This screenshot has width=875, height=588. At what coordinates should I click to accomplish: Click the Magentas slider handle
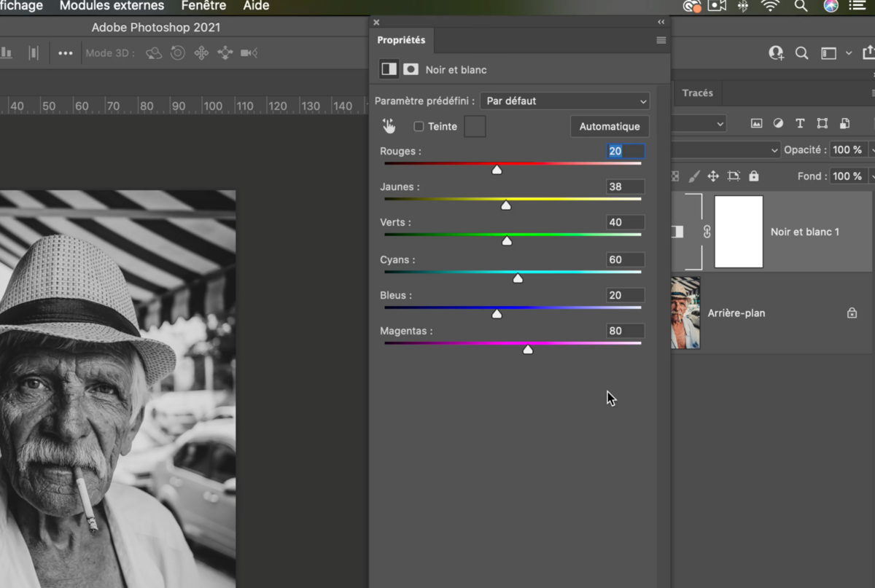[x=528, y=350]
